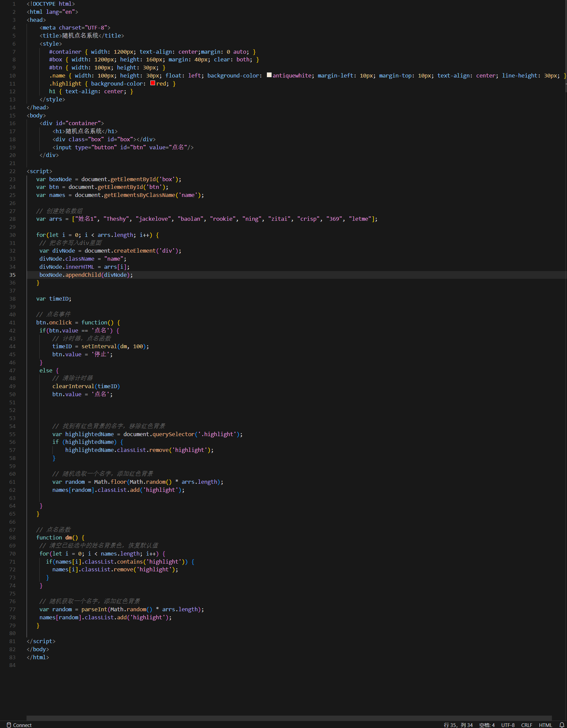Click 'setInterval' function call

(x=99, y=346)
